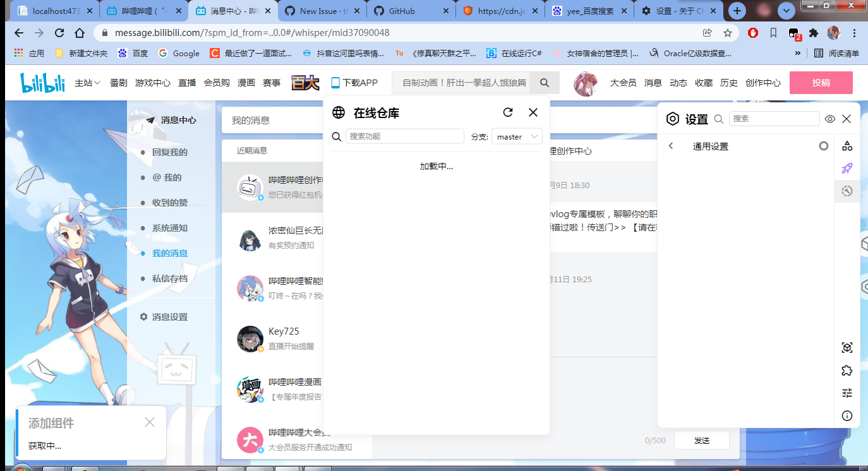Image resolution: width=868 pixels, height=471 pixels.
Task: Refresh the online repository (在线仓库) panel
Action: point(508,112)
